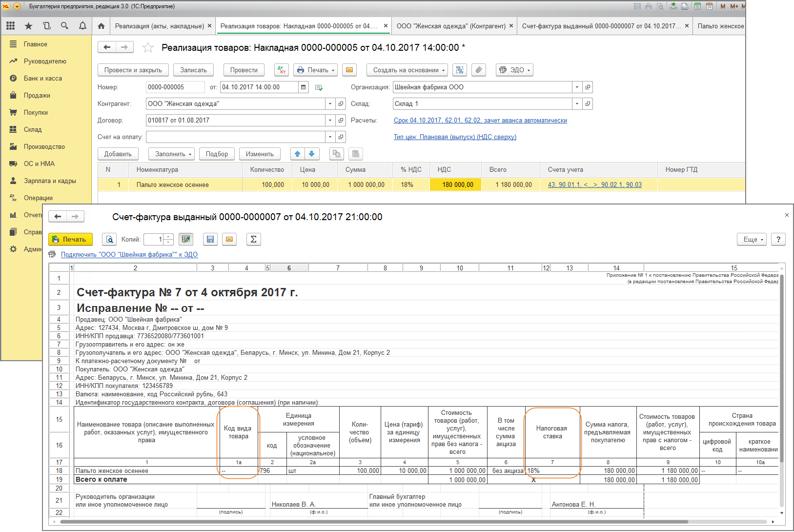Toggle the spreadsheet editing mode button
Image resolution: width=794 pixels, height=532 pixels.
[x=185, y=239]
